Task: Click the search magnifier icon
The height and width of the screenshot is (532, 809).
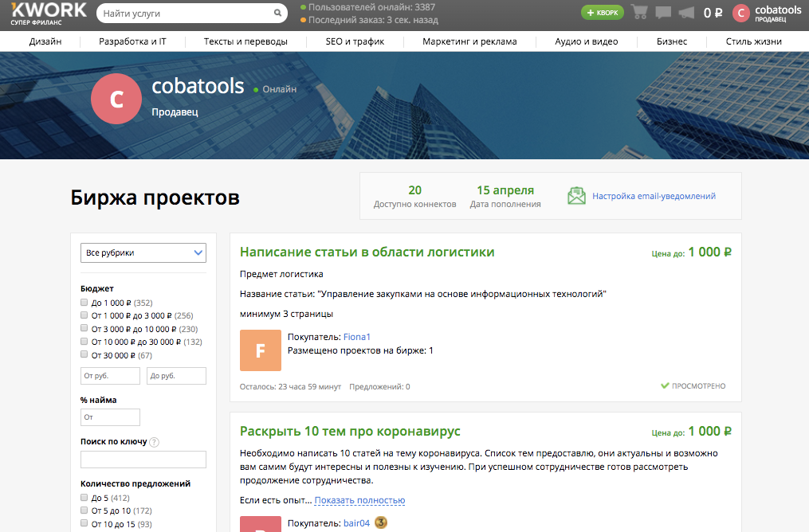Action: coord(277,13)
